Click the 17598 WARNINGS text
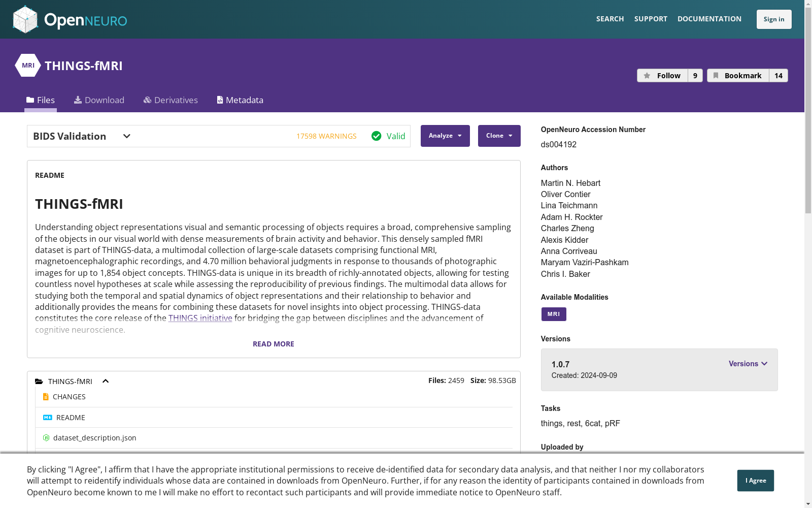The image size is (812, 508). coord(326,136)
